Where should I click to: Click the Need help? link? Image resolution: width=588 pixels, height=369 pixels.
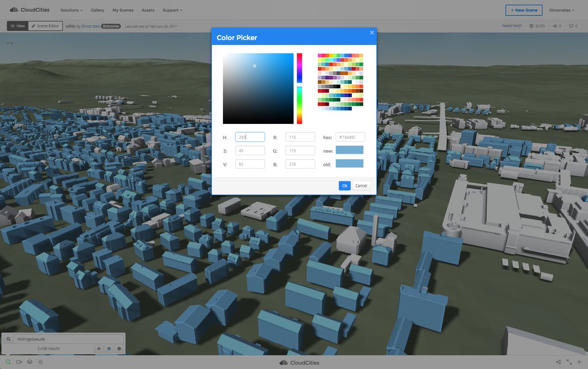tap(512, 26)
